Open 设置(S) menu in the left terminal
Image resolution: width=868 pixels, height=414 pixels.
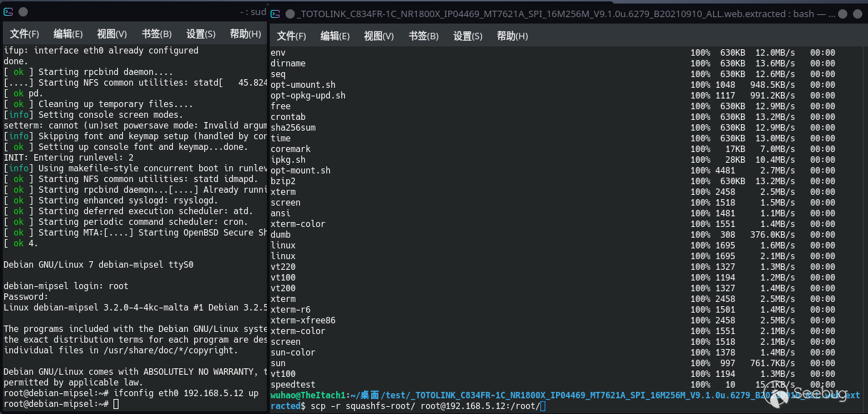[201, 34]
